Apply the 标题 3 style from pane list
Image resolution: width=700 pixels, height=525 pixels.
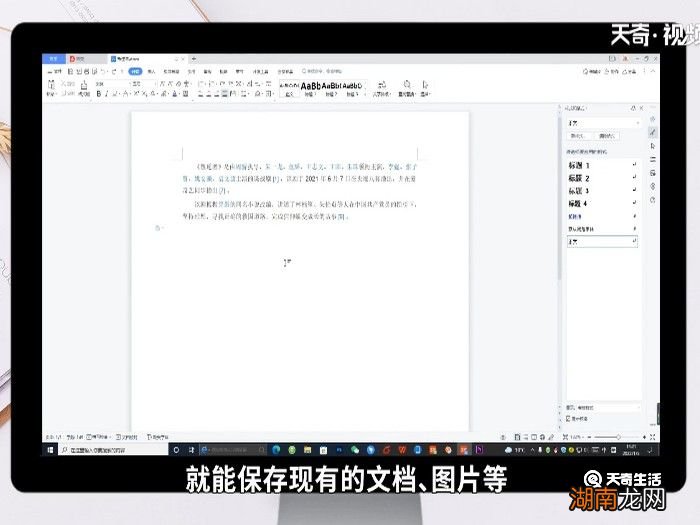click(x=602, y=191)
